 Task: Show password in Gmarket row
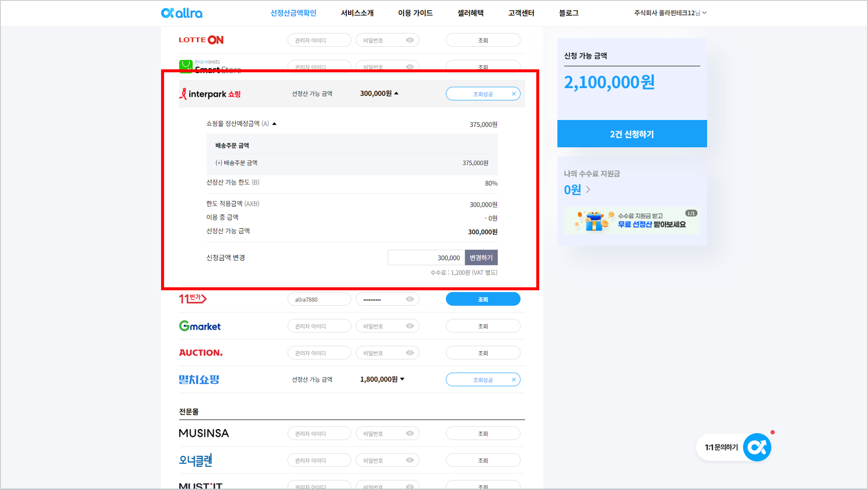(x=410, y=326)
